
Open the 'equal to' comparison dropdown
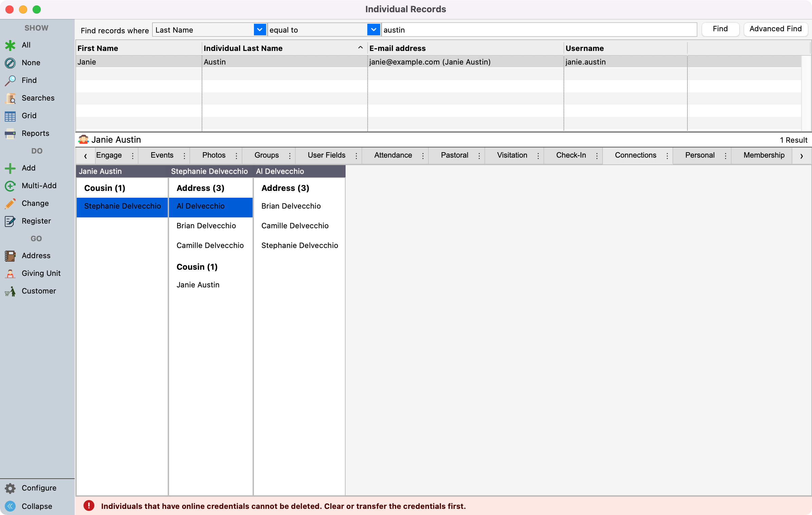(x=373, y=30)
